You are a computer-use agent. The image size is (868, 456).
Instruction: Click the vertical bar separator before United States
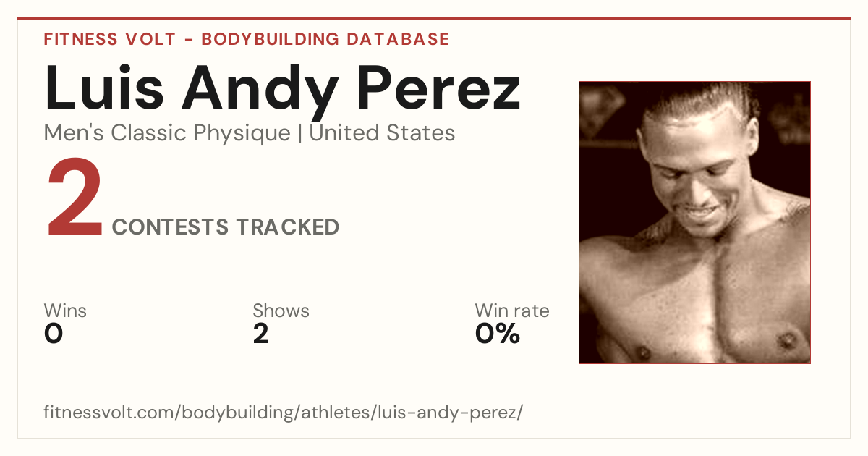click(x=299, y=134)
